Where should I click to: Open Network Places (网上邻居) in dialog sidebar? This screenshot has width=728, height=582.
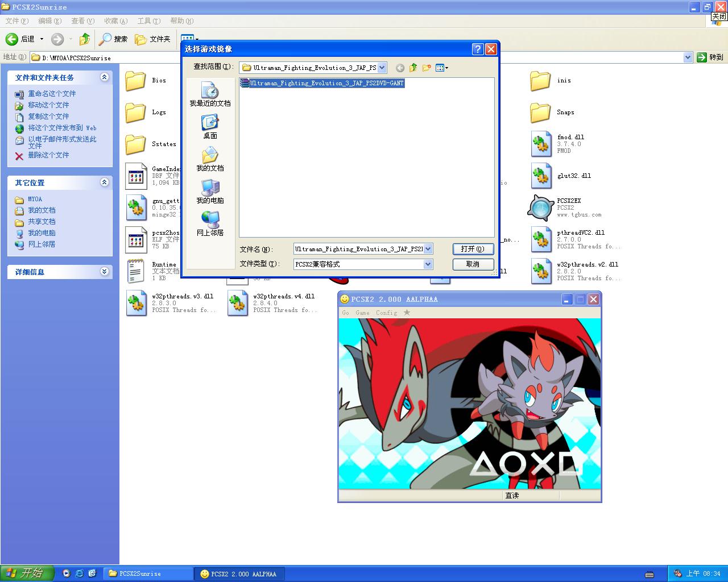point(210,224)
